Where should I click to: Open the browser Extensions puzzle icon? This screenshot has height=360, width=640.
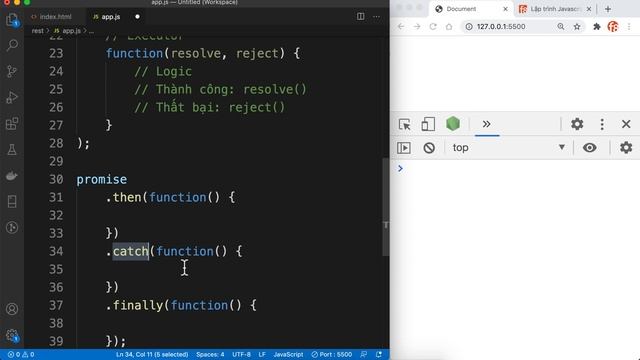click(x=597, y=27)
